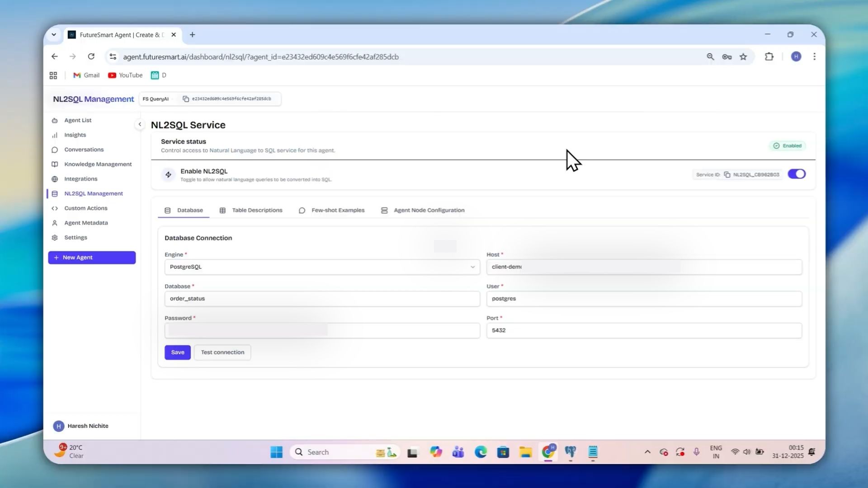Image resolution: width=868 pixels, height=488 pixels.
Task: Copy the NL2SQL service ID
Action: tap(727, 174)
